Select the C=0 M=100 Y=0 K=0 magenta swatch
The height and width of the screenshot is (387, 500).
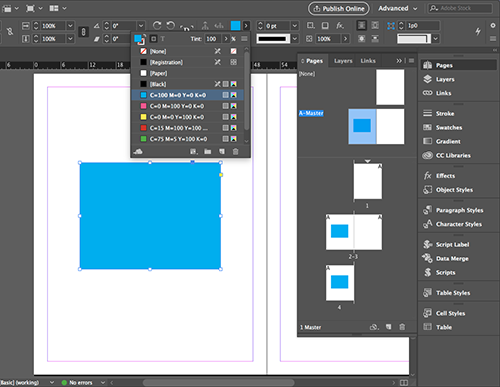click(x=187, y=106)
